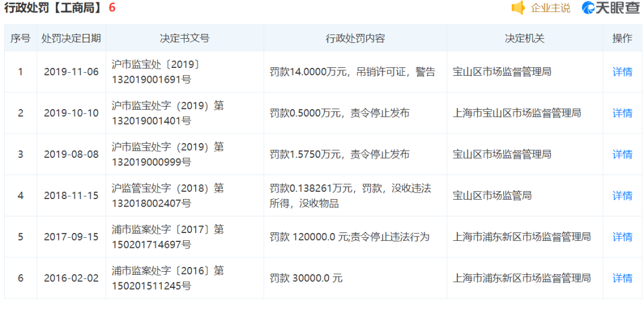Click the 行政处罚内容 column header

[355, 38]
